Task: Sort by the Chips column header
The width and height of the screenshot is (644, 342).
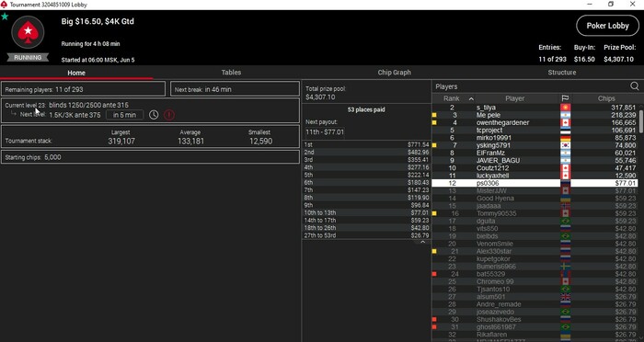Action: click(x=606, y=98)
